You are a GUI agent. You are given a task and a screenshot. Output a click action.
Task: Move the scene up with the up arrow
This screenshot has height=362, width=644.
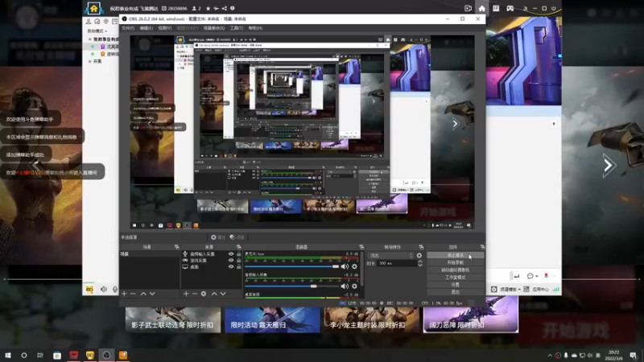coord(143,294)
